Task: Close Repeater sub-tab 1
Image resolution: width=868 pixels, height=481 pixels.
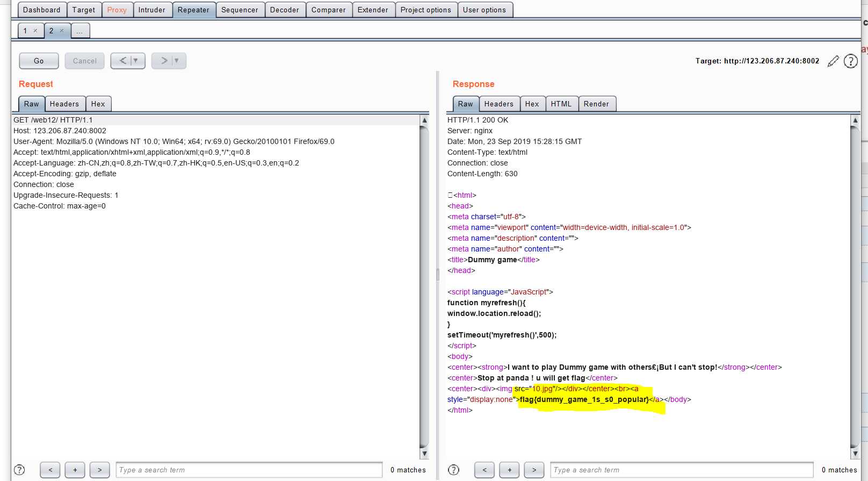Action: [35, 31]
